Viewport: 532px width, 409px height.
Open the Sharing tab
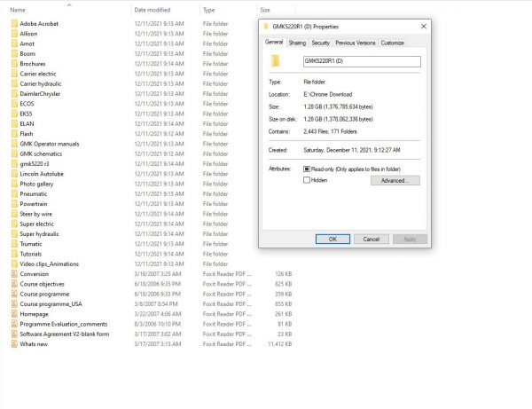[x=297, y=43]
